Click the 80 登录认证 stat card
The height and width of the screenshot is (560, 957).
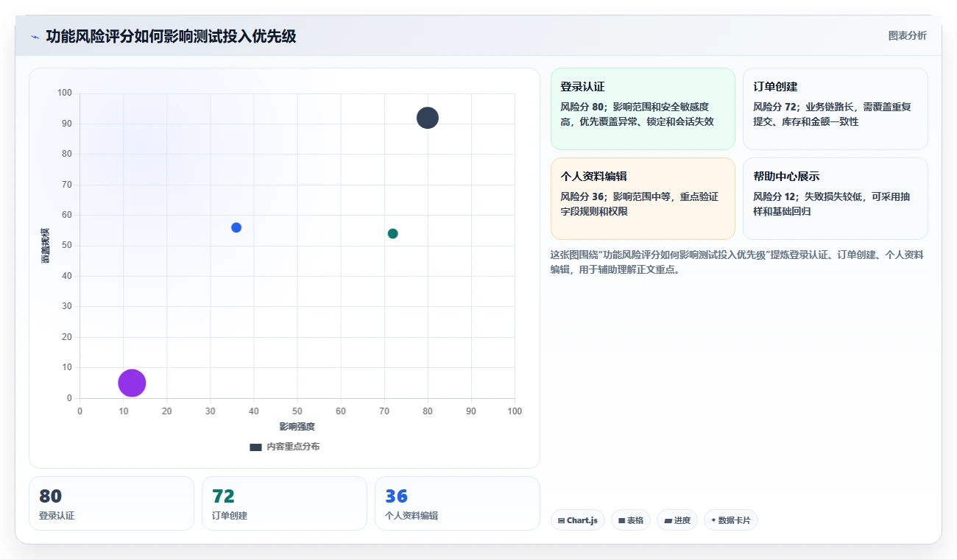click(x=111, y=503)
